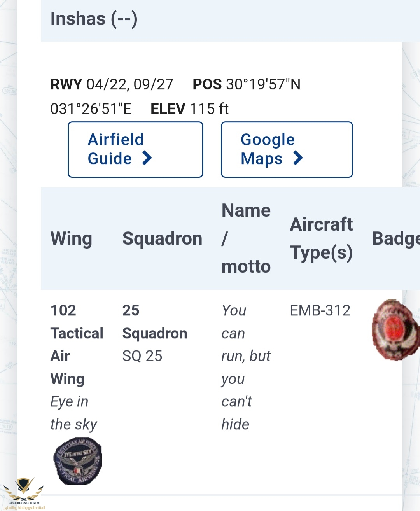
Task: Click the red 25 Squadron badge image
Action: point(395,330)
